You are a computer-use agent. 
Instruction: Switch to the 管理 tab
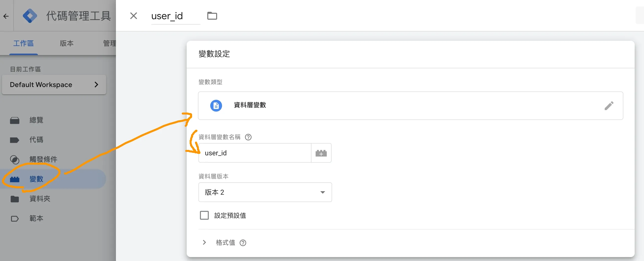coord(110,43)
